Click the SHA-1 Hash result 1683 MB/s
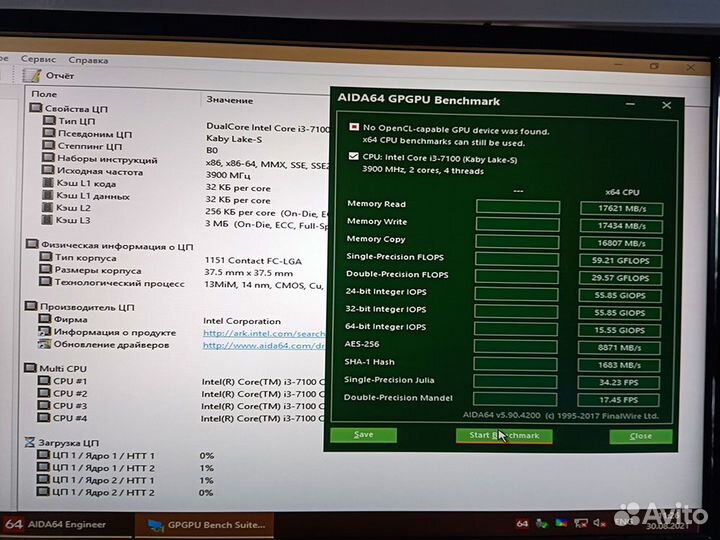The width and height of the screenshot is (720, 540). [619, 366]
